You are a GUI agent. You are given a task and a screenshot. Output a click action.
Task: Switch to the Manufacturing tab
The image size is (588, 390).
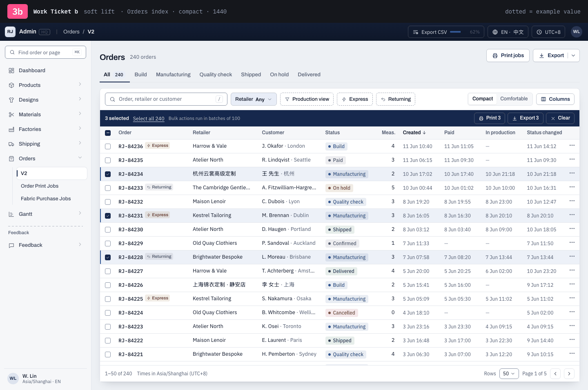click(173, 75)
